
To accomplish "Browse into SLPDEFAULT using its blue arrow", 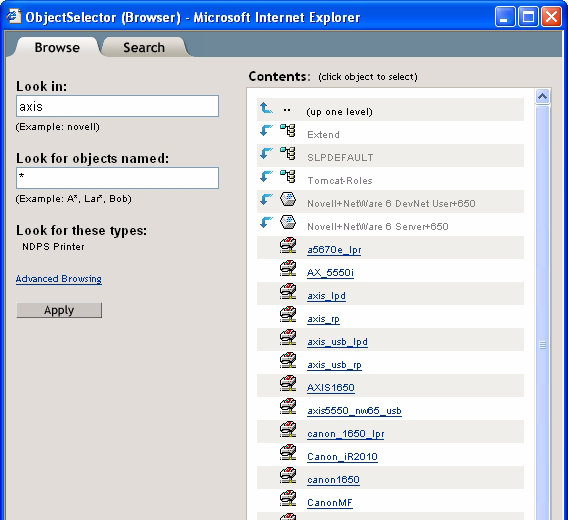I will point(266,153).
